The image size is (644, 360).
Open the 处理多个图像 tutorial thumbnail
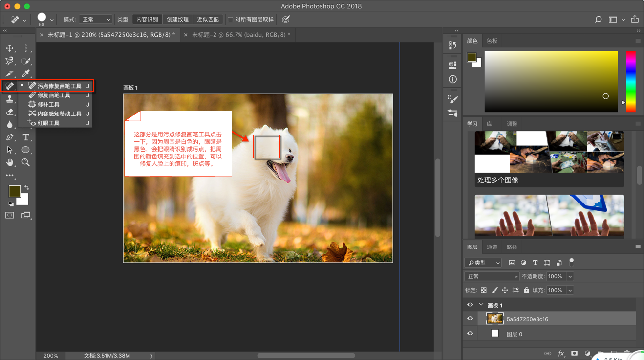pos(549,158)
